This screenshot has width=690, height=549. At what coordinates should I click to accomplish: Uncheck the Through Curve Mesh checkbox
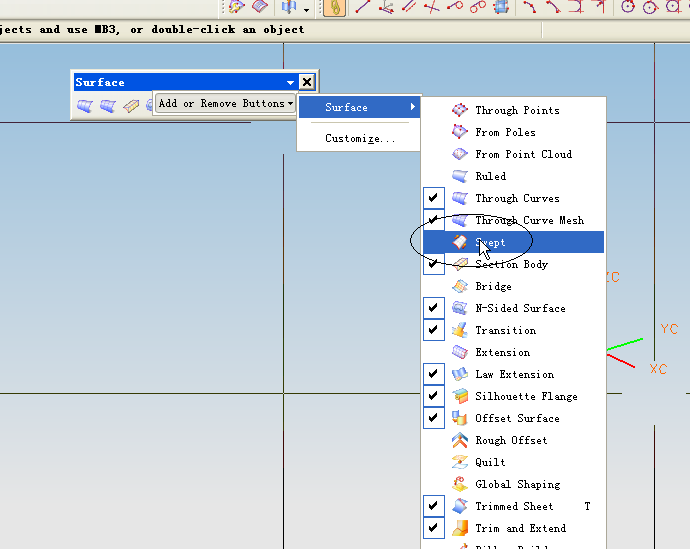pyautogui.click(x=433, y=220)
